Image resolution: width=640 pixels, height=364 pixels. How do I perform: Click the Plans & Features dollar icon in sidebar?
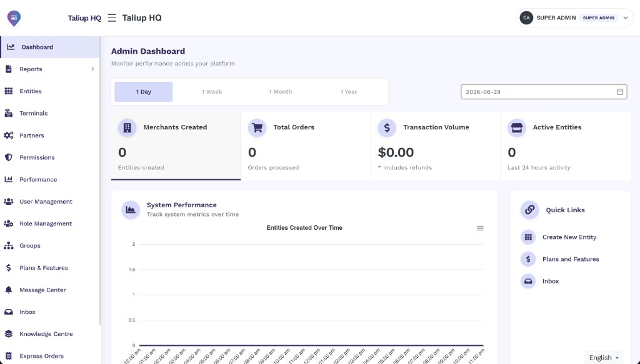[x=9, y=268]
